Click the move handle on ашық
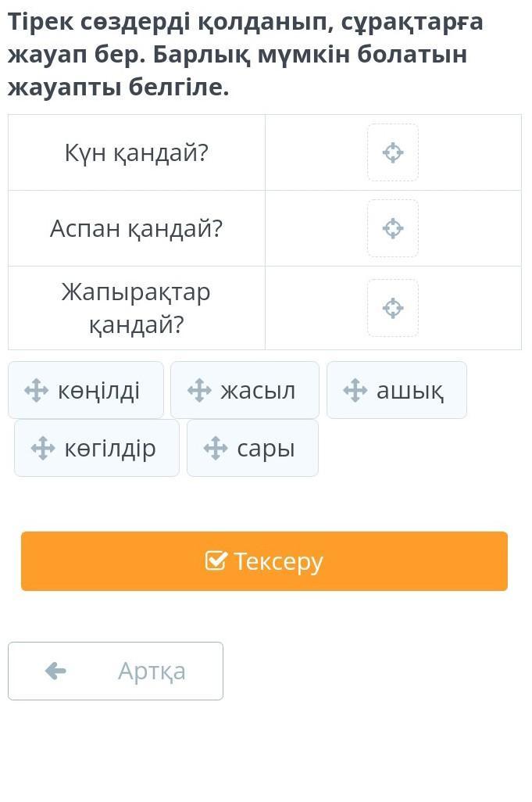Viewport: 532px width, 802px height. click(x=355, y=391)
